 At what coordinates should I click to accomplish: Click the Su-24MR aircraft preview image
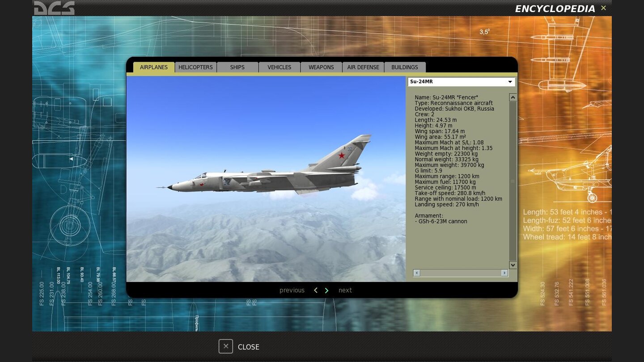tap(266, 179)
